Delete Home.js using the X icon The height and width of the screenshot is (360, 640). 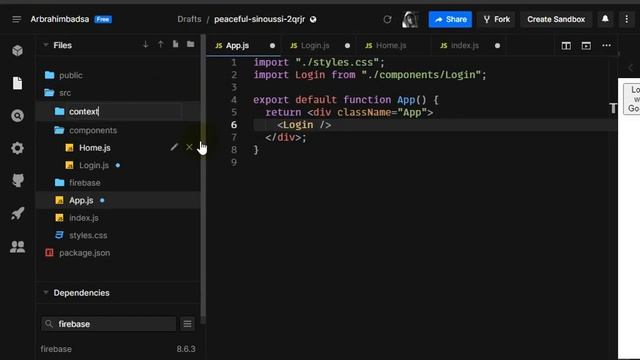(189, 147)
